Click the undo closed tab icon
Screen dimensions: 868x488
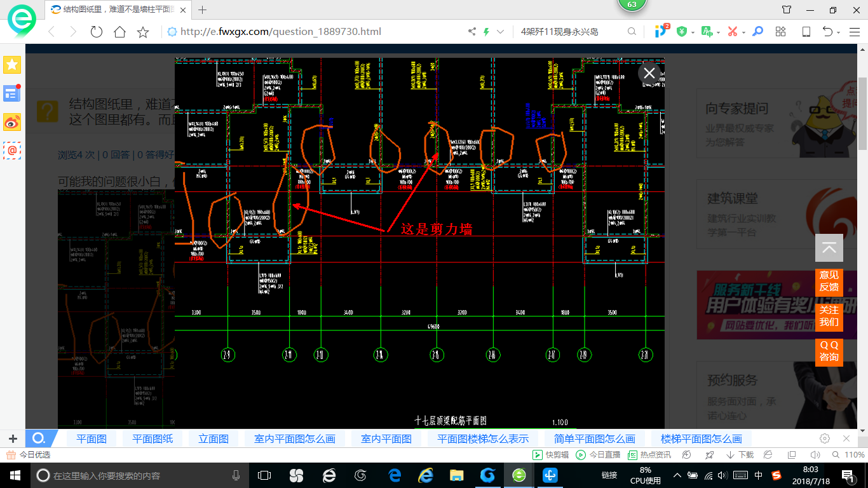(x=827, y=32)
